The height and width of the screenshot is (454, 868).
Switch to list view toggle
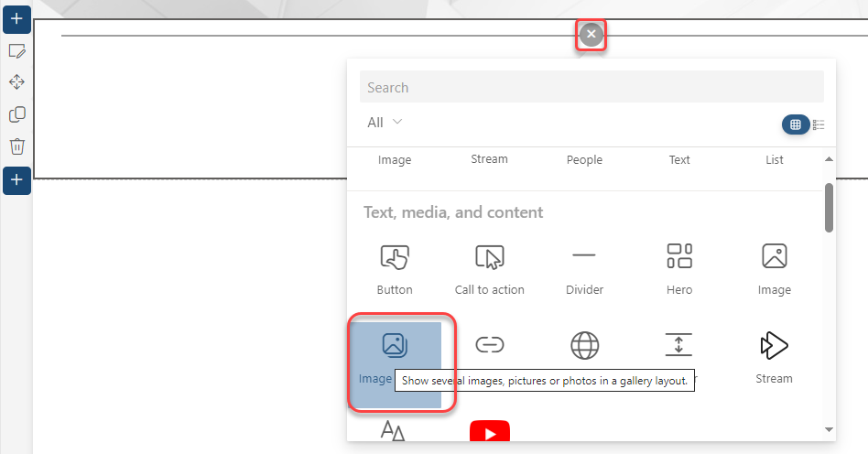[x=819, y=124]
